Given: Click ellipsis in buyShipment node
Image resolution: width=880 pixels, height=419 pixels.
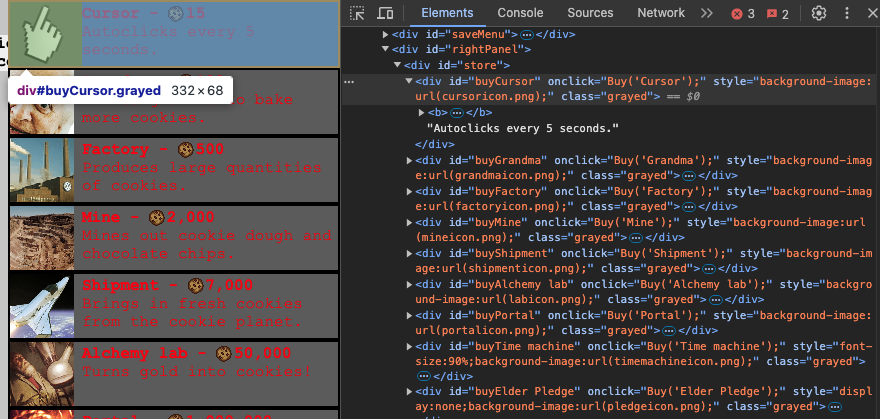Looking at the screenshot, I should [x=709, y=269].
